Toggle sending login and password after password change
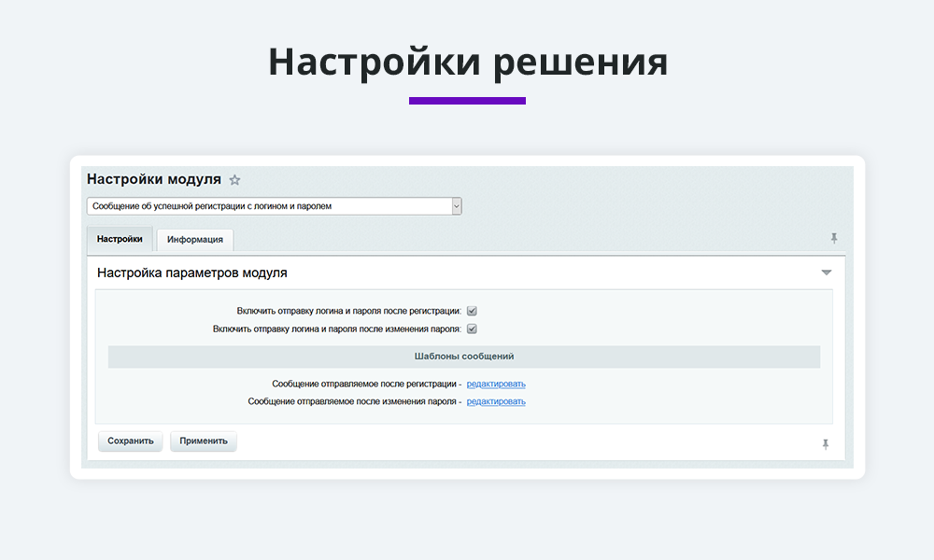 point(472,329)
